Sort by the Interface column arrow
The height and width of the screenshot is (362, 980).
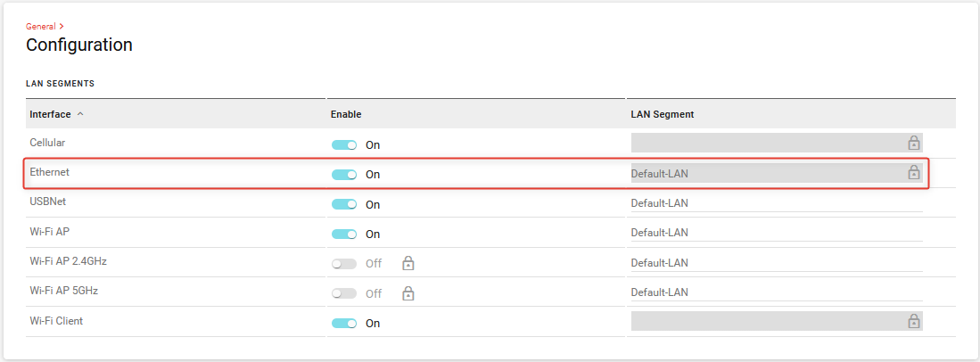click(x=81, y=114)
